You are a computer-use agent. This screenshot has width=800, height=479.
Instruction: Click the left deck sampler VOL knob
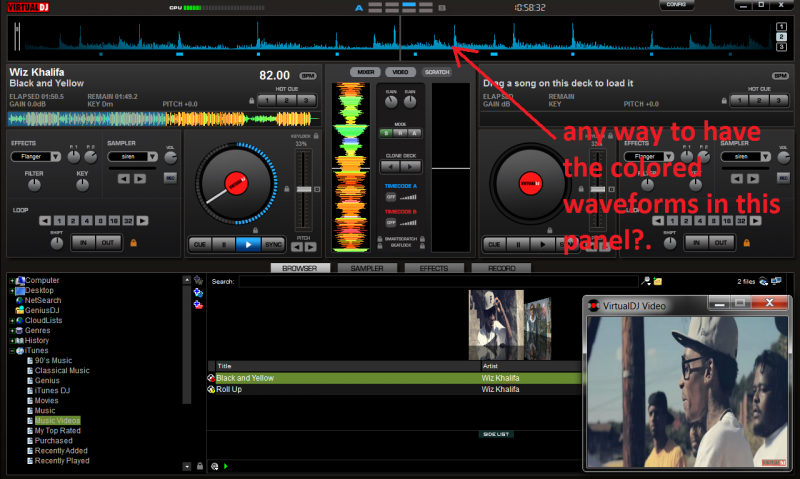tap(170, 158)
